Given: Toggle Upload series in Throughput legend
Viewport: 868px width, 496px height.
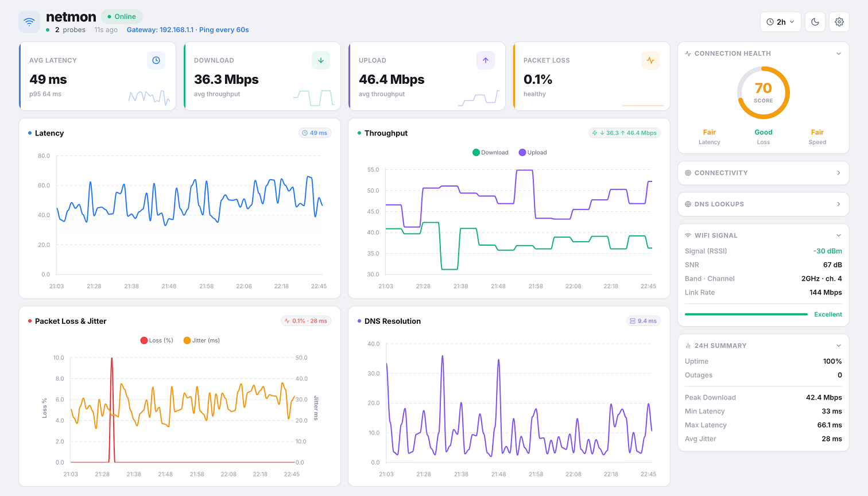Looking at the screenshot, I should tap(533, 153).
